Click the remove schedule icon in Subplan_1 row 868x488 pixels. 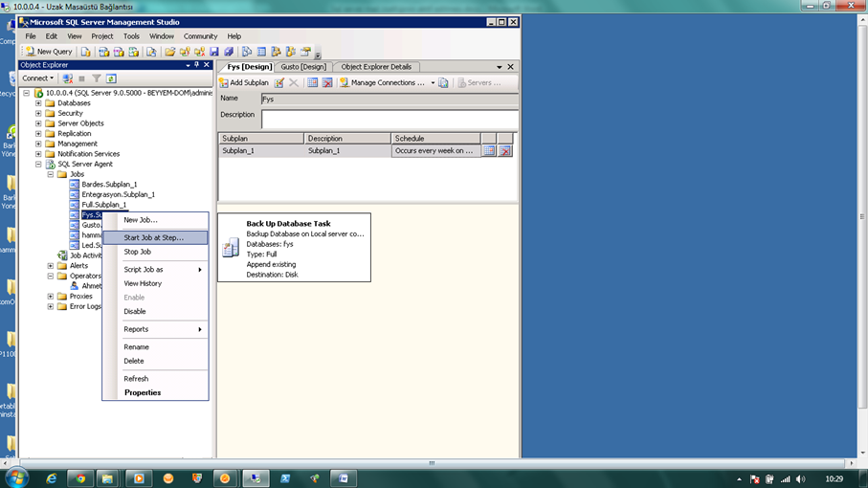(x=505, y=151)
